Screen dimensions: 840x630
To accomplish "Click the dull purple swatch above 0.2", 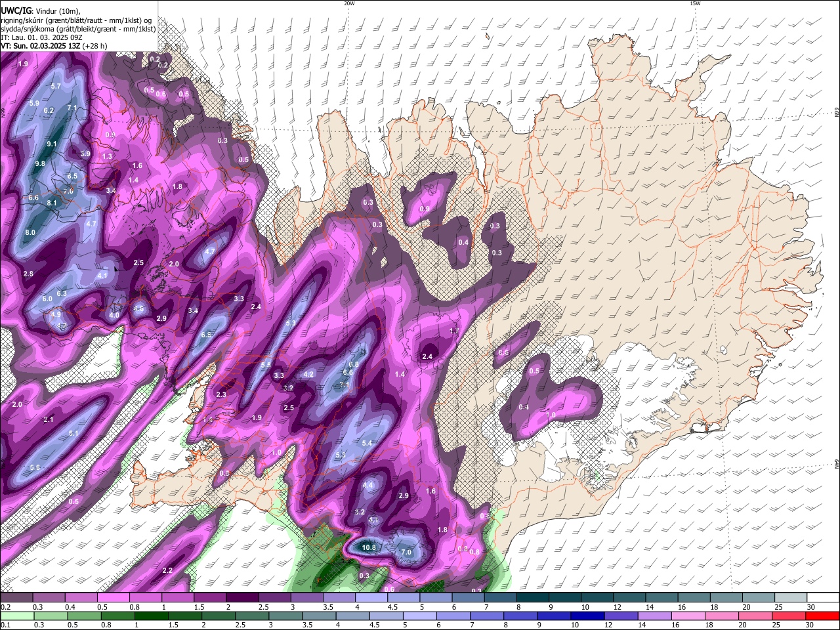I will coord(16,597).
